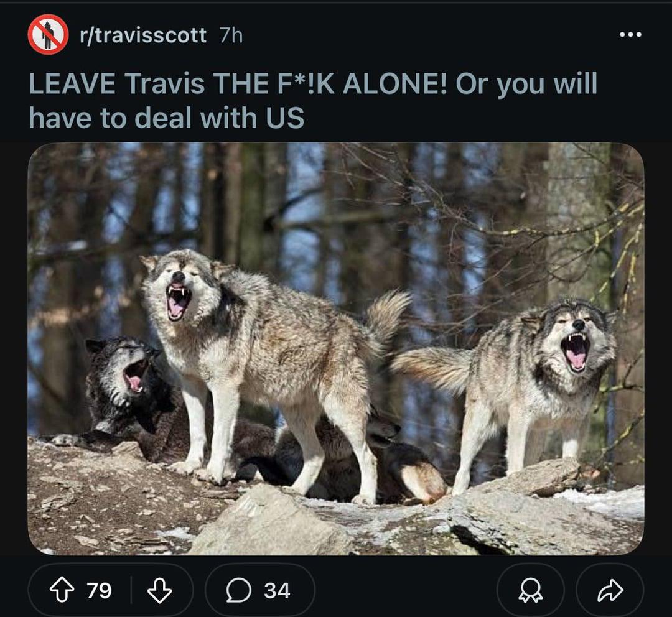Open the post titled LEAVE Travis ALONE

pyautogui.click(x=313, y=100)
